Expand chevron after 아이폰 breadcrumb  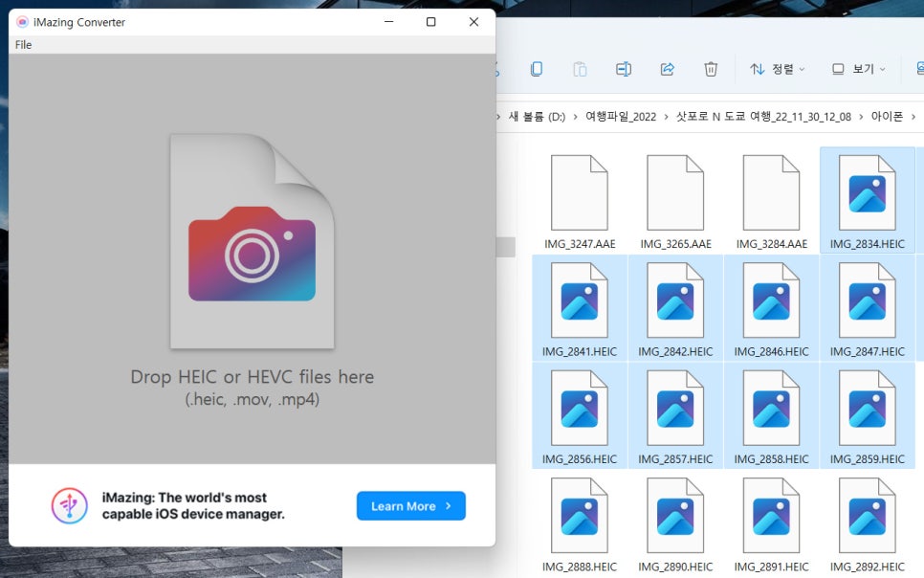913,117
